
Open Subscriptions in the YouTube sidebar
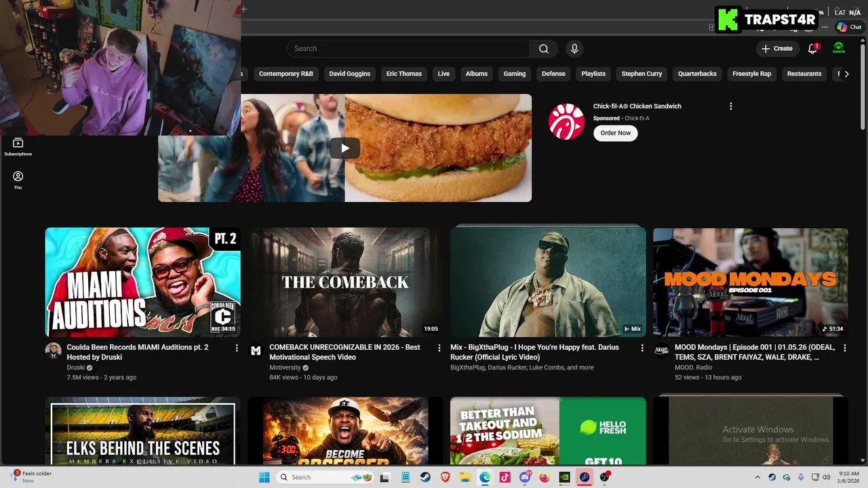pos(18,146)
